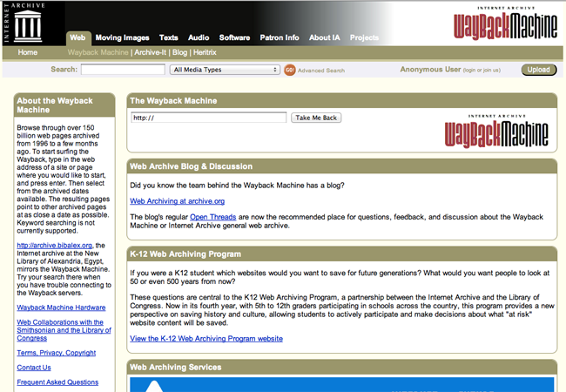The height and width of the screenshot is (392, 566).
Task: Follow the Web Archiving at archive.org link
Action: (177, 201)
